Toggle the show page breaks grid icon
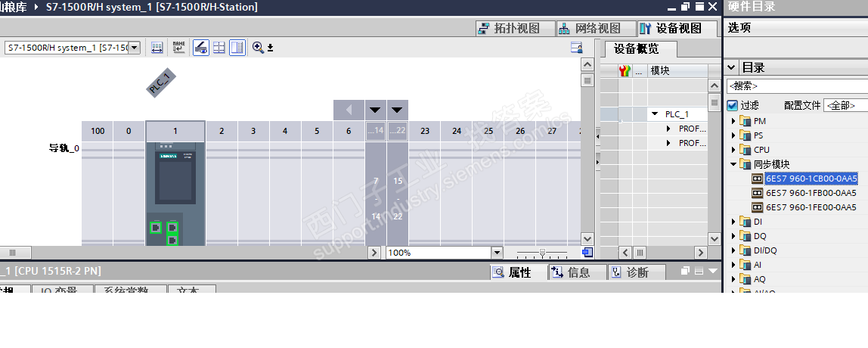868x348 pixels. [219, 48]
